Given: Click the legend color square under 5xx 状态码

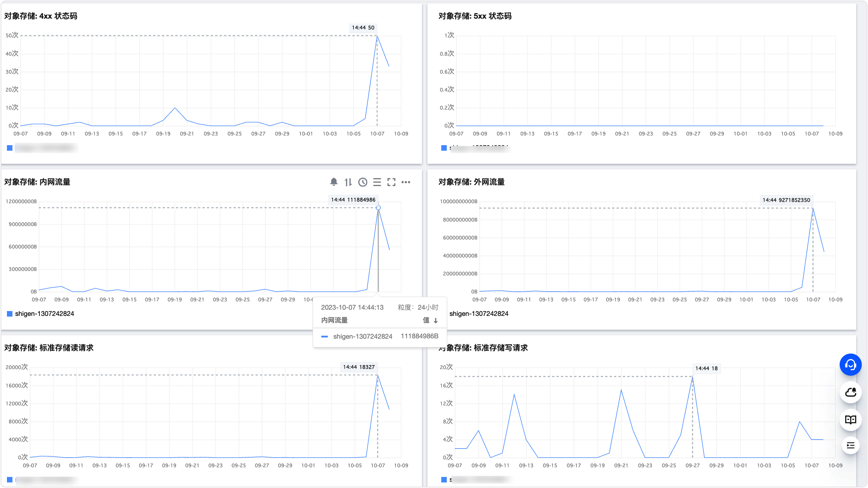Looking at the screenshot, I should (444, 148).
